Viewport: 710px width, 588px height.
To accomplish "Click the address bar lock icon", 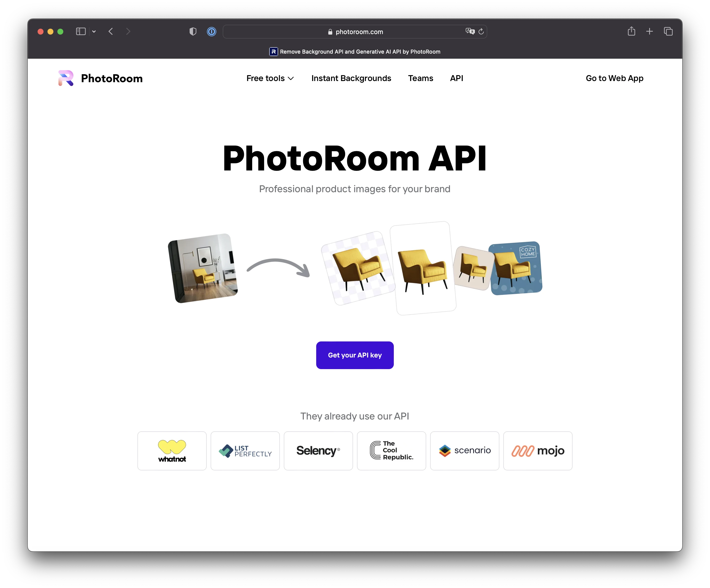I will 330,32.
